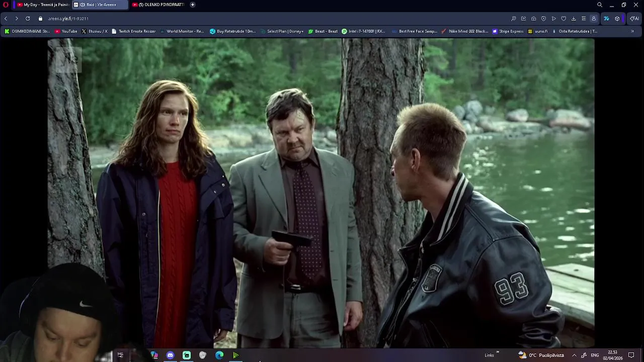Image resolution: width=644 pixels, height=362 pixels.
Task: Reload the current page
Action: (x=28, y=19)
